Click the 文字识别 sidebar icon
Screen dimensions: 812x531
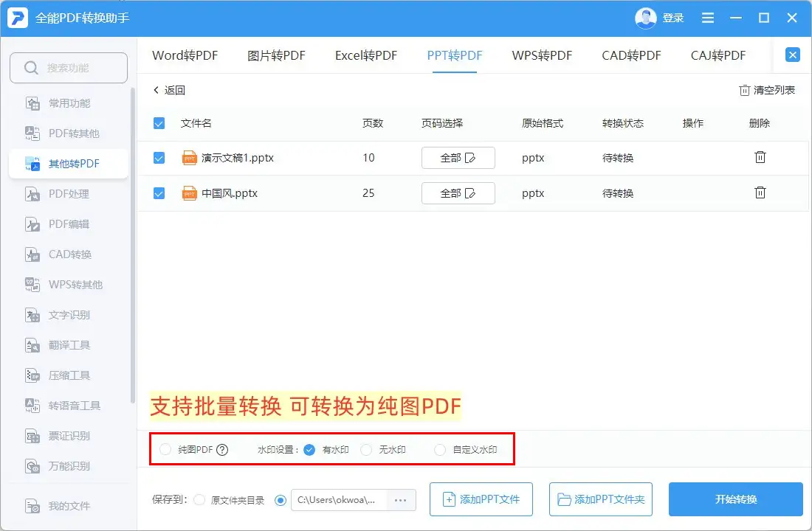[32, 315]
